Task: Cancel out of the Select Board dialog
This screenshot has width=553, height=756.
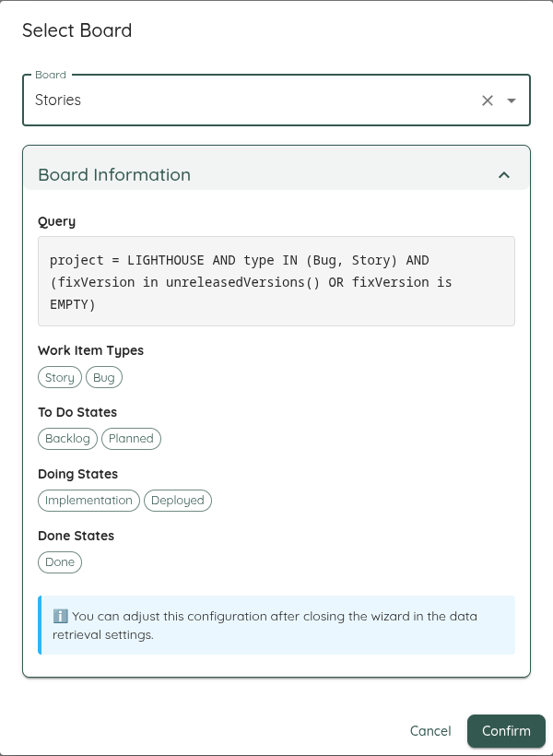Action: coord(429,730)
